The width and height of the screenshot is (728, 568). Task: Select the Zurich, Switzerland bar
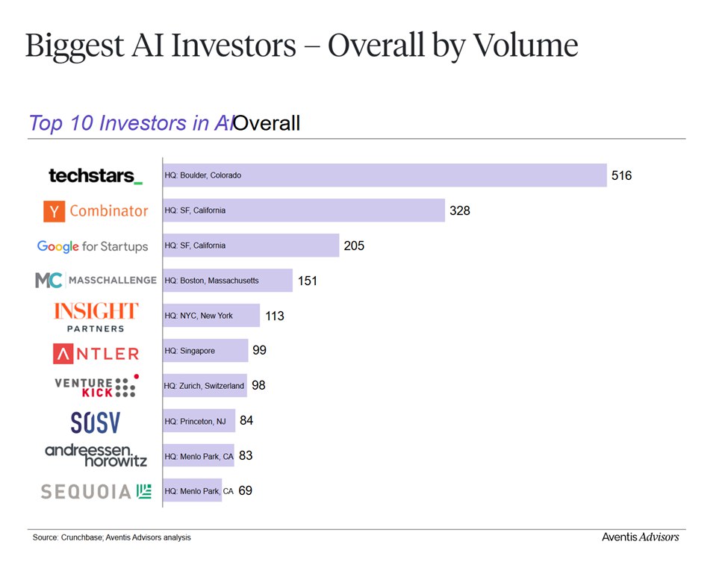[205, 386]
